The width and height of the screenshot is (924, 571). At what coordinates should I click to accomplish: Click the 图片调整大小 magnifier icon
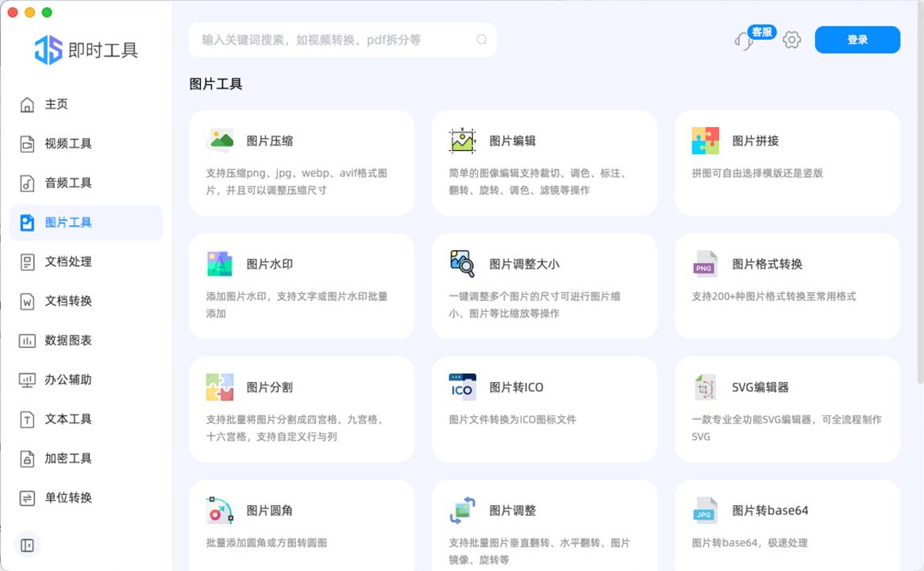coord(462,264)
